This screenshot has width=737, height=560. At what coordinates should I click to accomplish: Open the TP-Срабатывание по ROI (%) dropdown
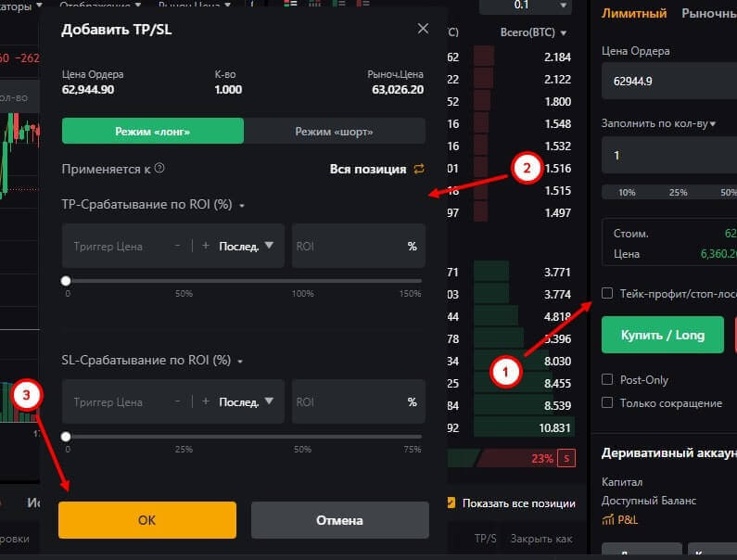[x=242, y=205]
